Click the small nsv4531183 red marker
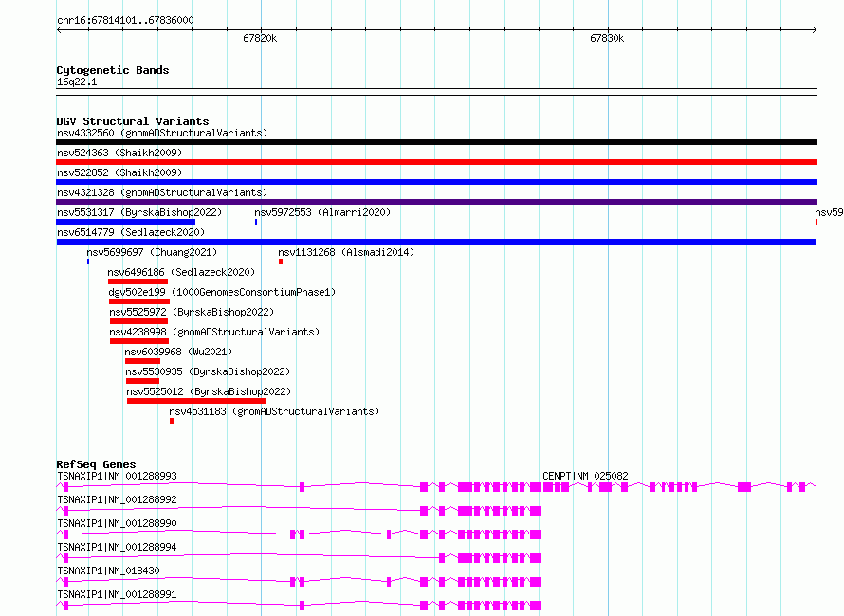The image size is (844, 616). (x=173, y=421)
